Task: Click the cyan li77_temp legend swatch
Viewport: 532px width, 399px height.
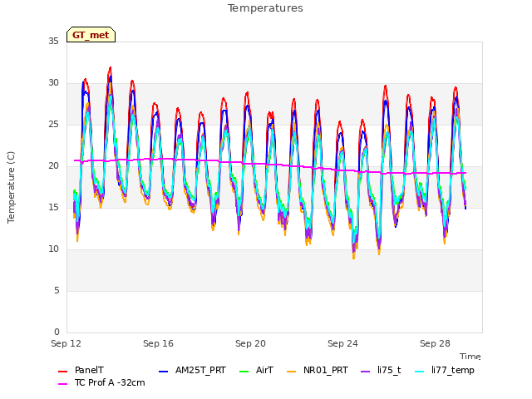Action: pyautogui.click(x=420, y=372)
